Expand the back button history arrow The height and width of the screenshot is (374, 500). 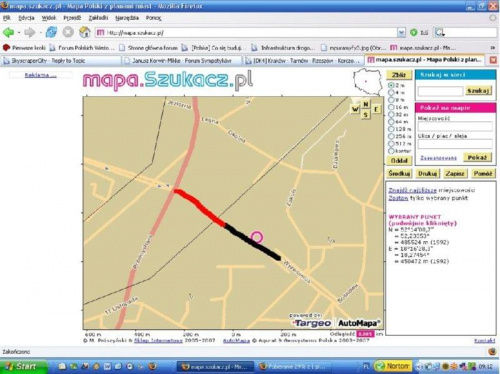pos(19,33)
